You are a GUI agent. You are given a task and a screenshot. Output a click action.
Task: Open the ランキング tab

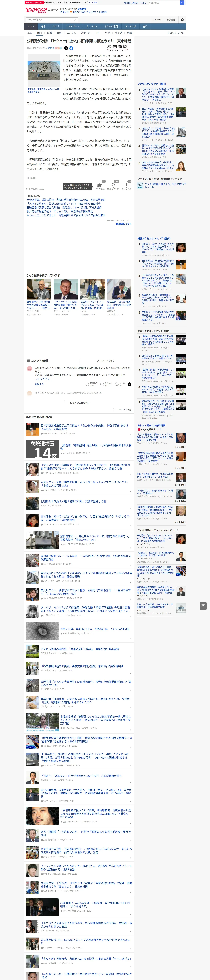(x=130, y=26)
